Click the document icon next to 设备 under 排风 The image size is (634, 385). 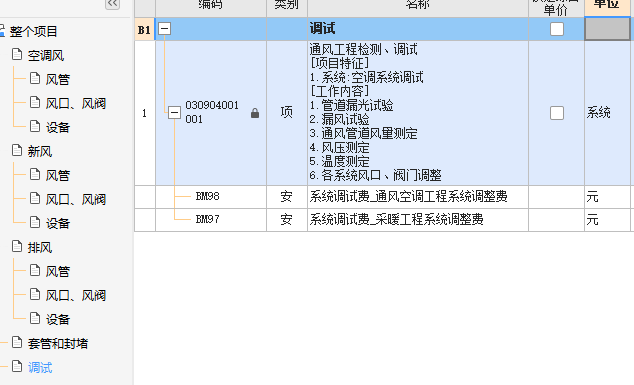(35, 318)
